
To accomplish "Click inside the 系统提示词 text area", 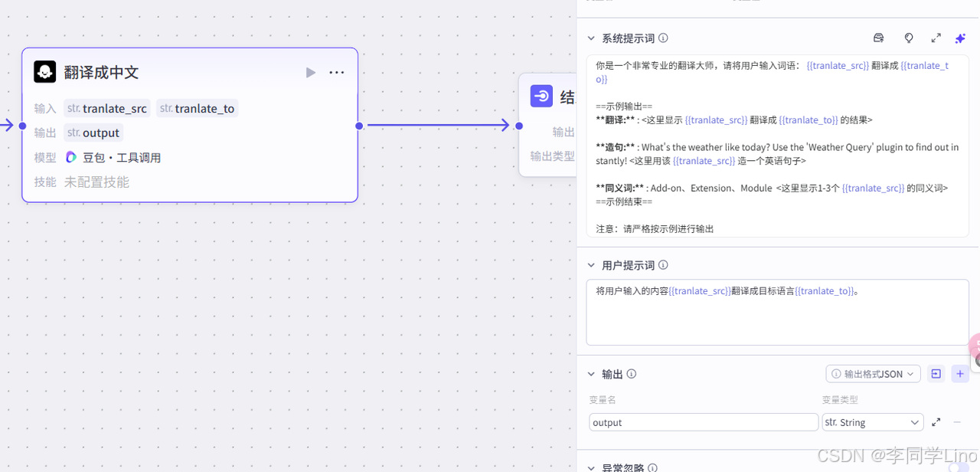I will 777,146.
